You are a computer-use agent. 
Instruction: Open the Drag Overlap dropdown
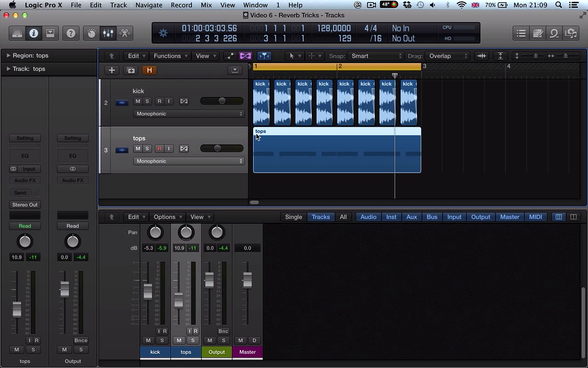(448, 56)
